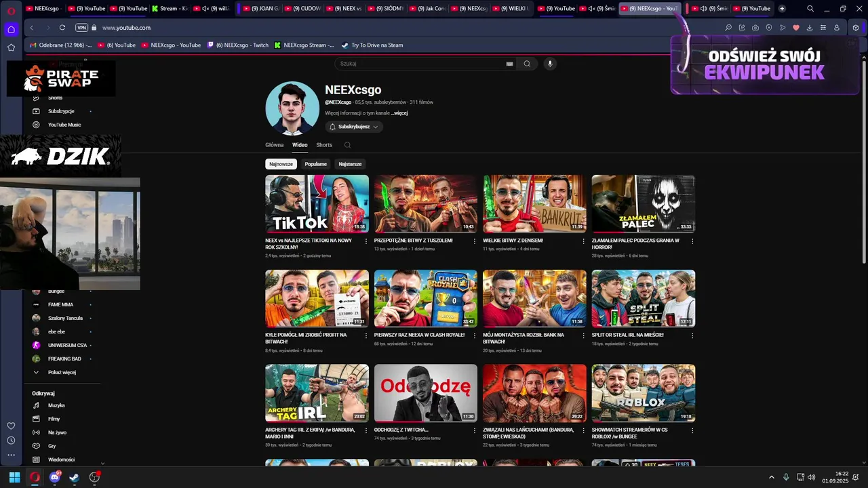The width and height of the screenshot is (868, 488).
Task: Open the ad blocker shield icon
Action: click(769, 28)
